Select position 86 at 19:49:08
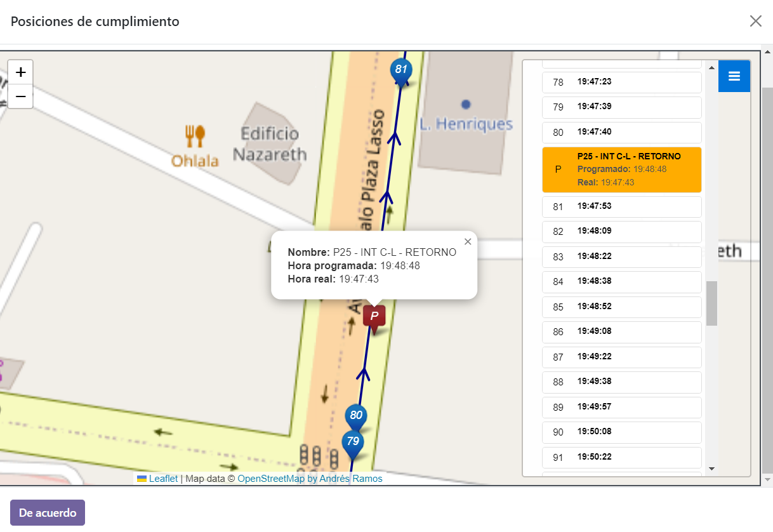 point(622,331)
